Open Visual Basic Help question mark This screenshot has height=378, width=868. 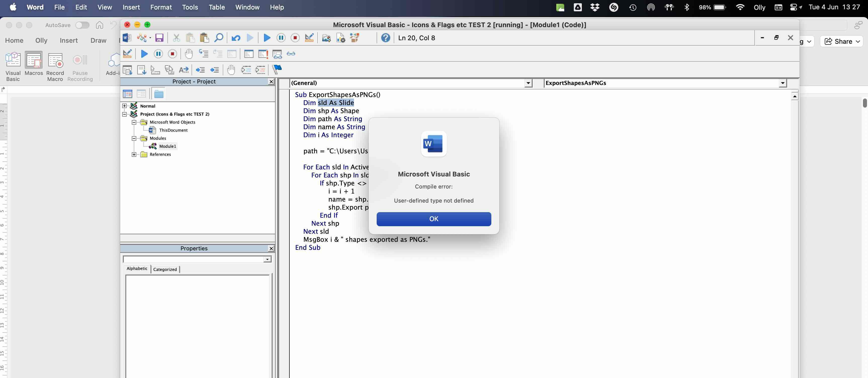click(x=385, y=38)
